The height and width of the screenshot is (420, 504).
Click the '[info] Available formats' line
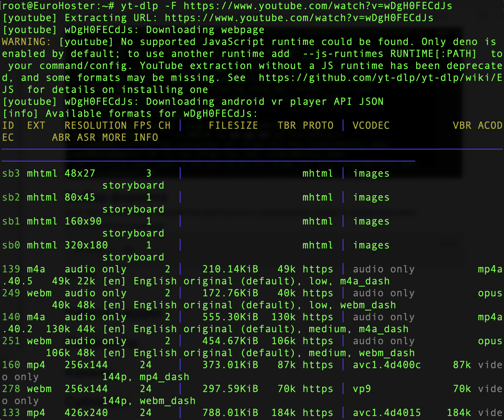click(130, 113)
